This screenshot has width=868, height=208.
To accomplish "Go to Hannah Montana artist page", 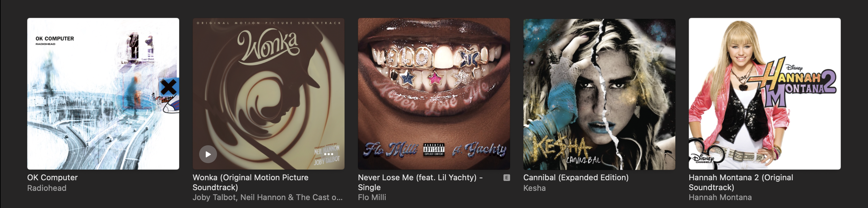I will click(720, 197).
